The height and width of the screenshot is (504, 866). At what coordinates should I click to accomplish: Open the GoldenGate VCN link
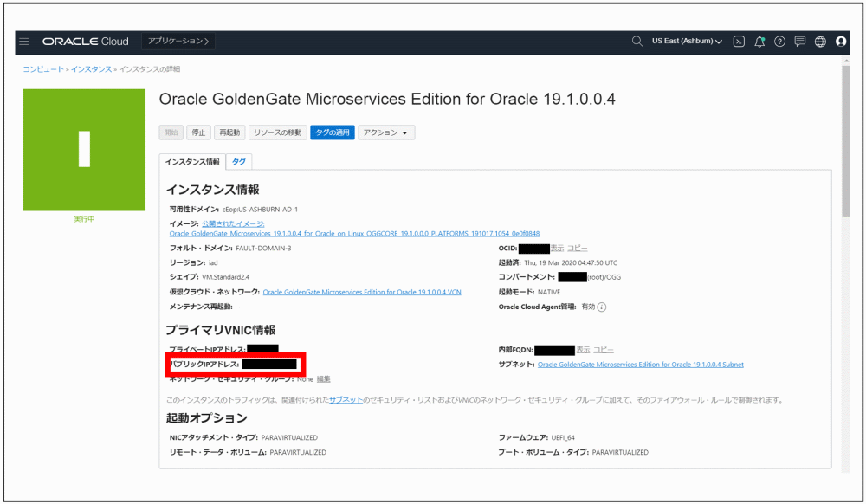pos(362,292)
